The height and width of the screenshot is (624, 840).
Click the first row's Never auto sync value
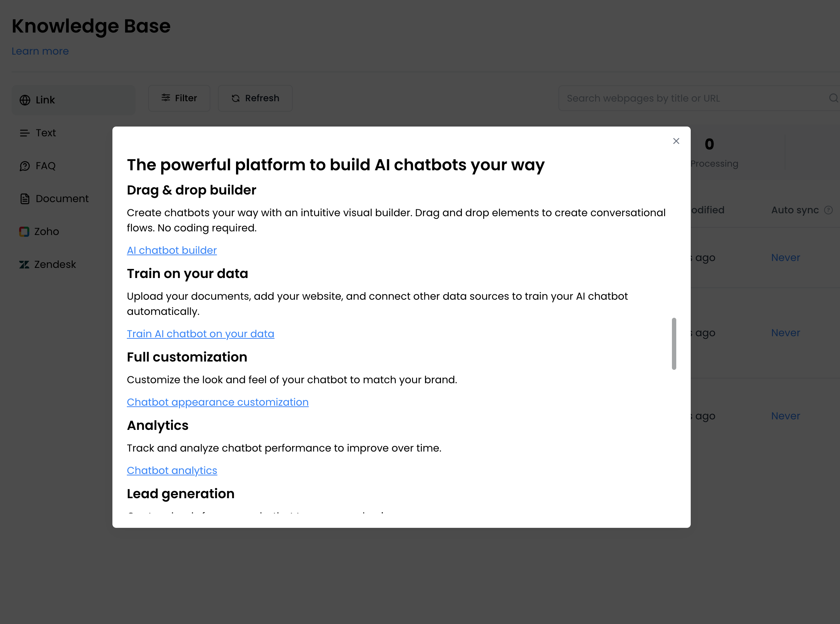(785, 258)
